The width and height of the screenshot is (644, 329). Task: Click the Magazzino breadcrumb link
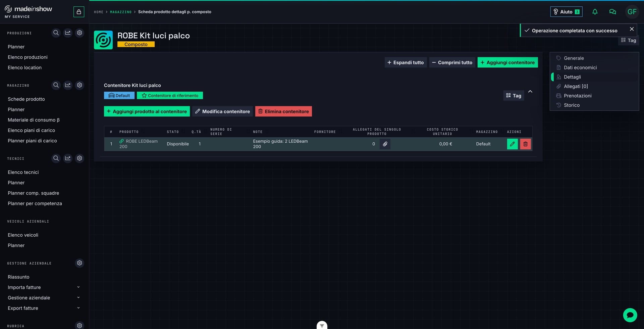click(121, 12)
